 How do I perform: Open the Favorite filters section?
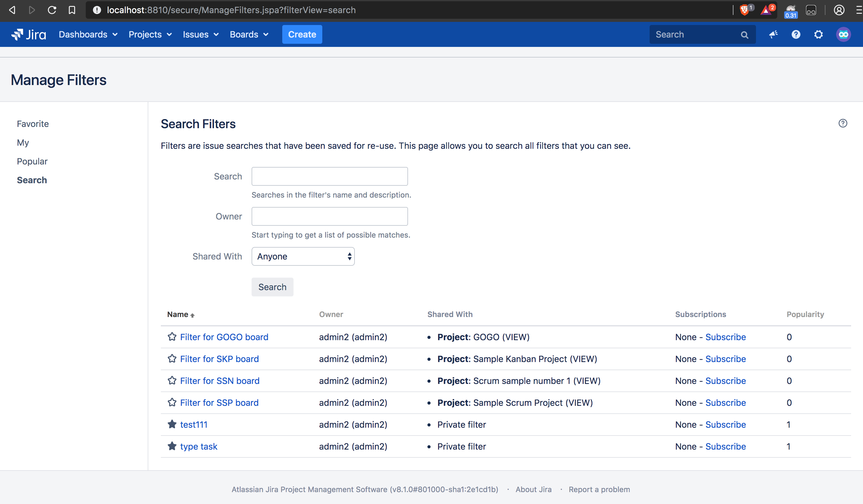(33, 124)
